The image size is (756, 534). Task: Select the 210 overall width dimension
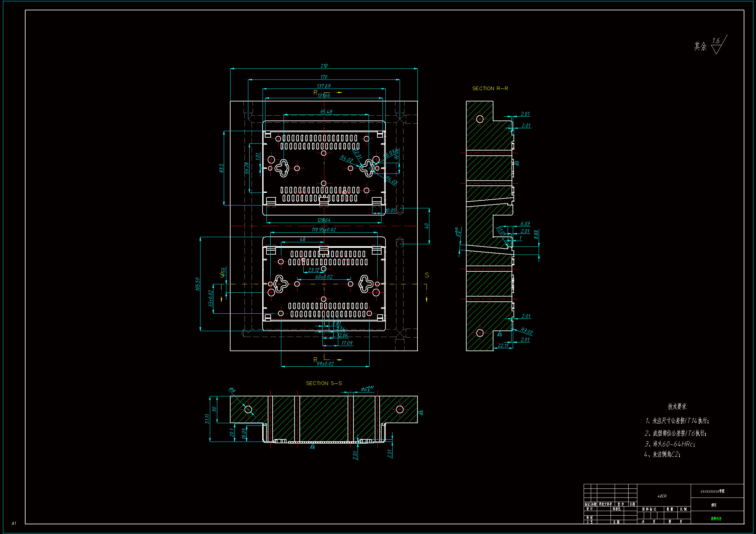(x=324, y=66)
